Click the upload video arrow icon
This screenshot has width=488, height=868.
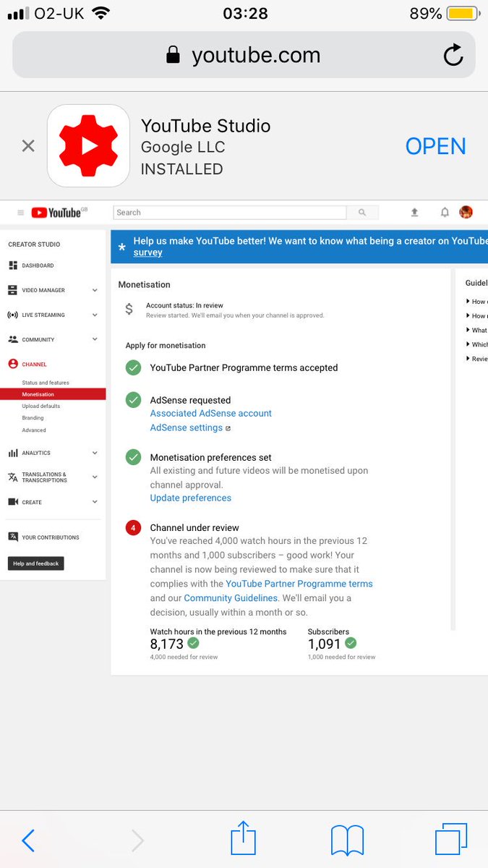click(414, 212)
